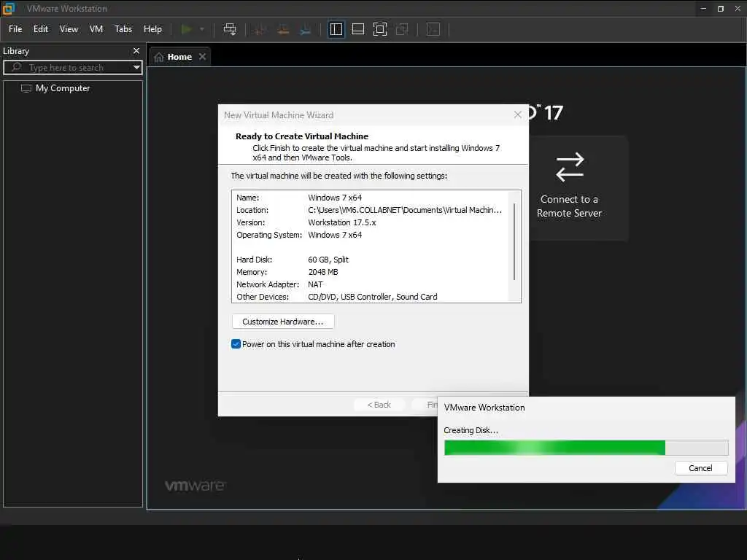Minimize the VMware Workstation window

(704, 9)
